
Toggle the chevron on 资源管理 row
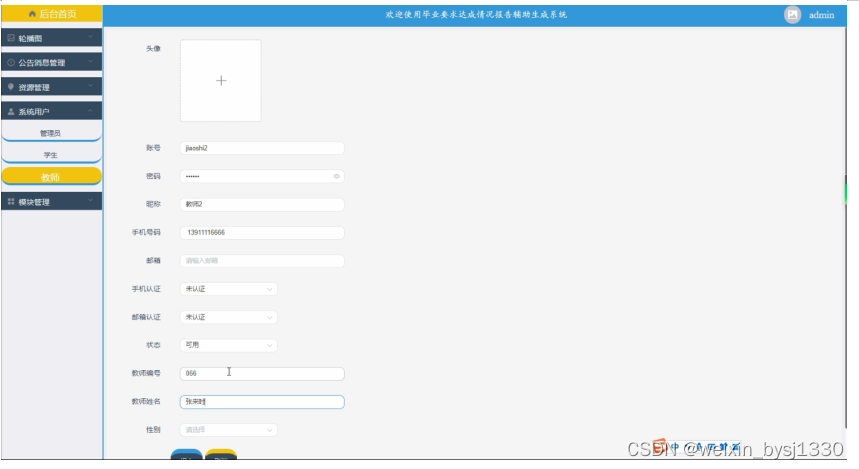coord(90,86)
